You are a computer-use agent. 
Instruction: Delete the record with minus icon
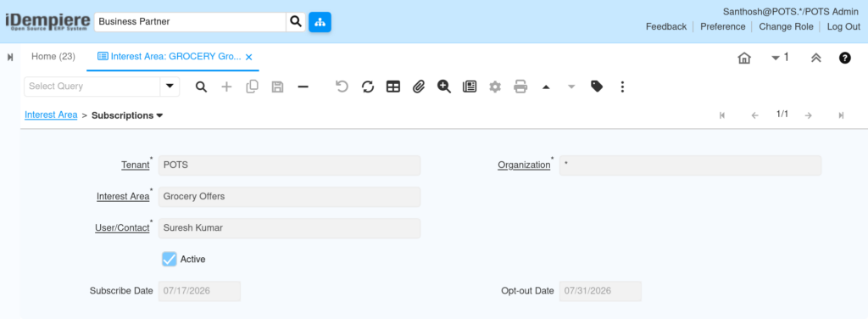click(303, 87)
